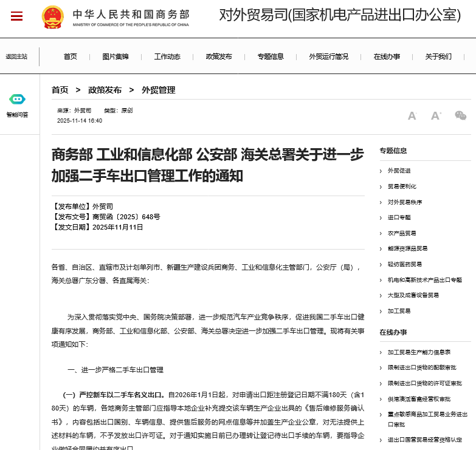Open the red hamburger menu icon

pyautogui.click(x=16, y=16)
